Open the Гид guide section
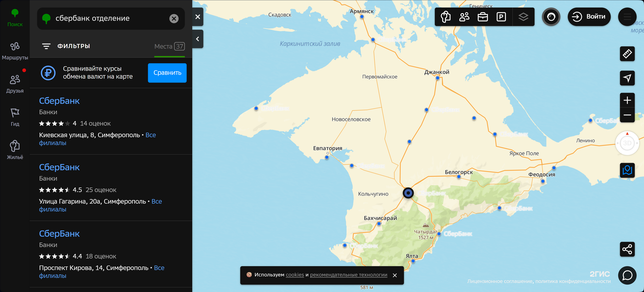644x292 pixels. coord(15,117)
